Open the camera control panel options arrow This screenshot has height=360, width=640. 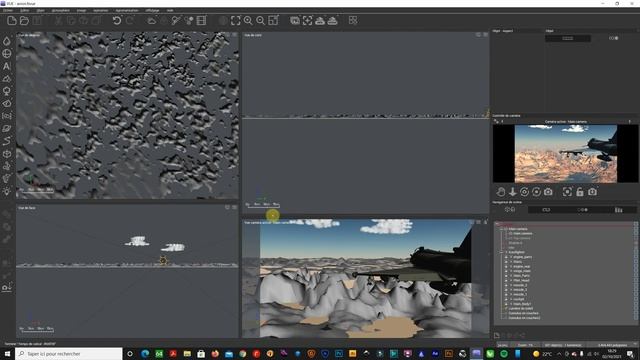coord(629,121)
